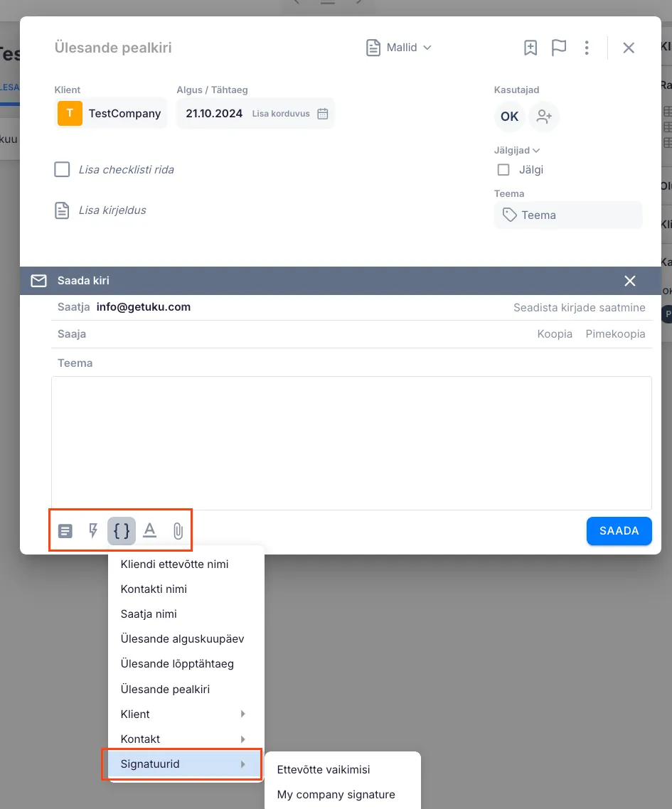The image size is (672, 809).
Task: Tick the Jälgi checkbox
Action: pyautogui.click(x=503, y=170)
